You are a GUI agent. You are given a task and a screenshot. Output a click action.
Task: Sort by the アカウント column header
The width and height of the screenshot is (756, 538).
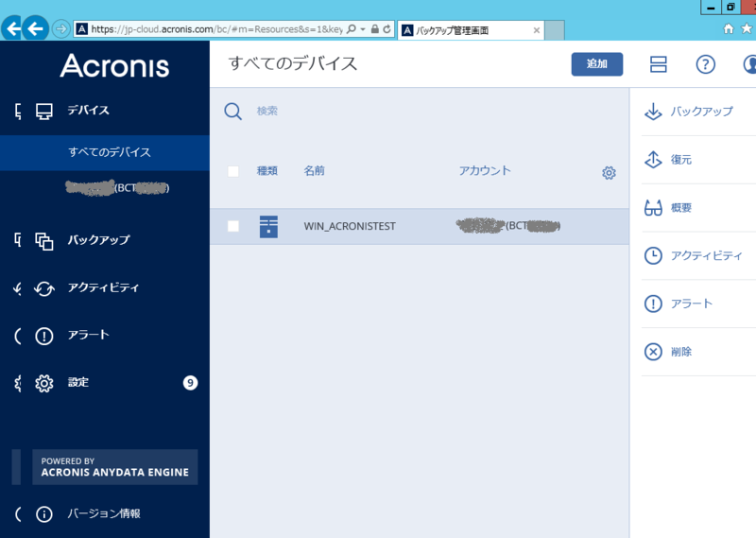pos(485,170)
